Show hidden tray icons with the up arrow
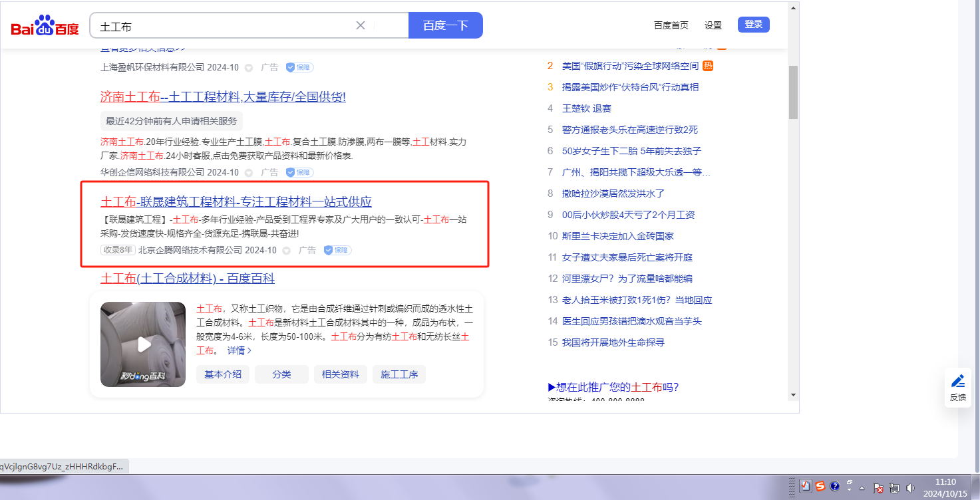Image resolution: width=980 pixels, height=500 pixels. [x=862, y=487]
